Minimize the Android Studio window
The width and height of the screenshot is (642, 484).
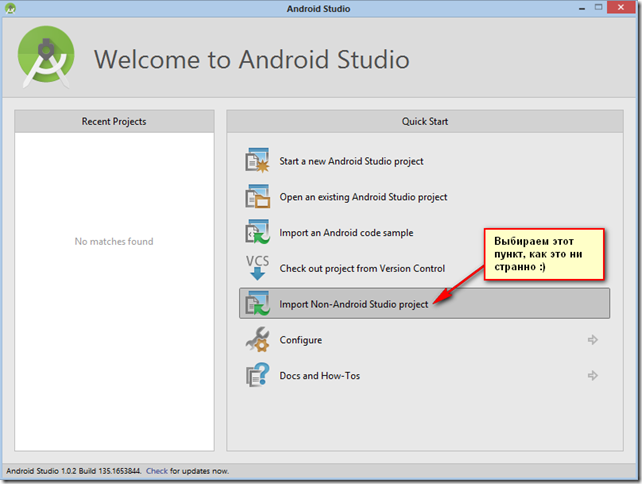click(582, 8)
